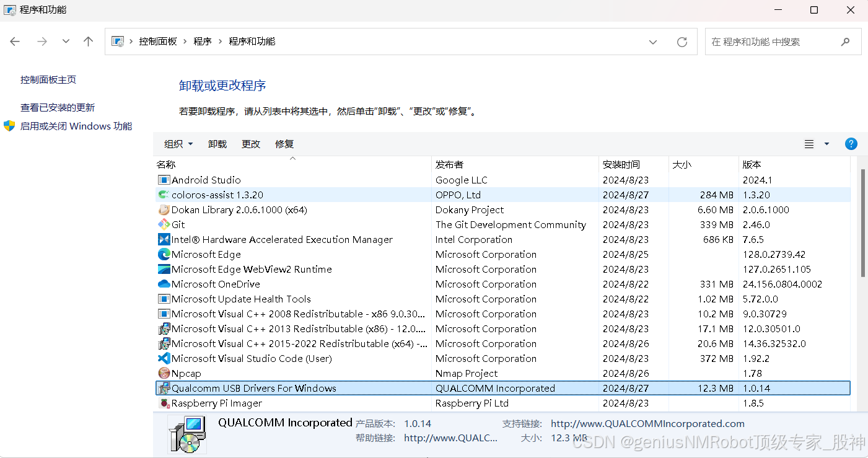Click the Intel Hardware Accelerated Execution Manager icon

tap(164, 239)
